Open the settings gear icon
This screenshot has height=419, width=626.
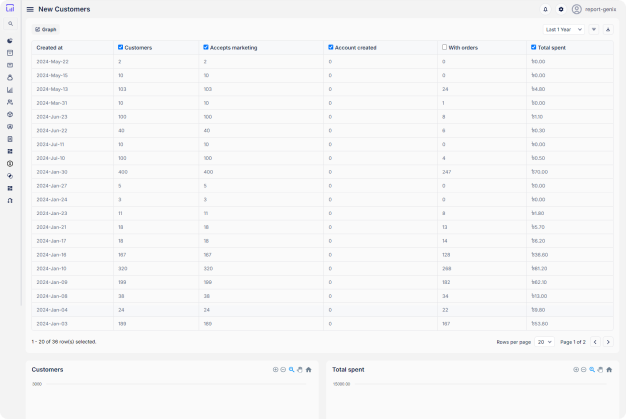(561, 9)
